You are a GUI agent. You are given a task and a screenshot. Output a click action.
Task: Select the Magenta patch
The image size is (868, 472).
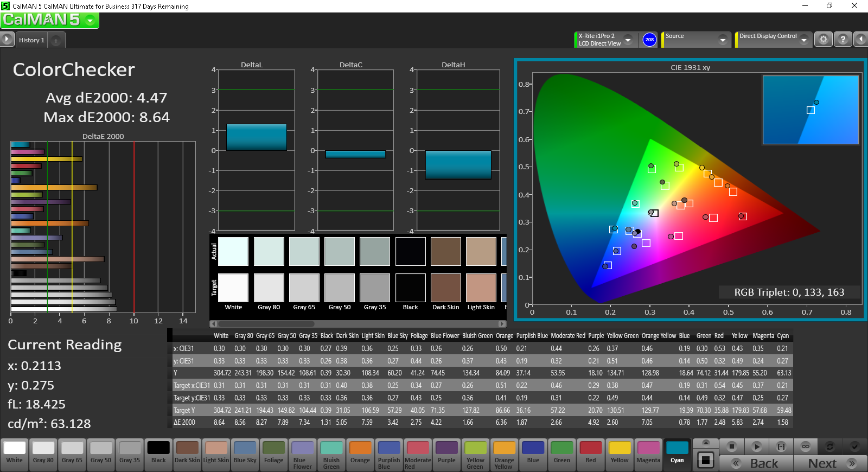[648, 455]
